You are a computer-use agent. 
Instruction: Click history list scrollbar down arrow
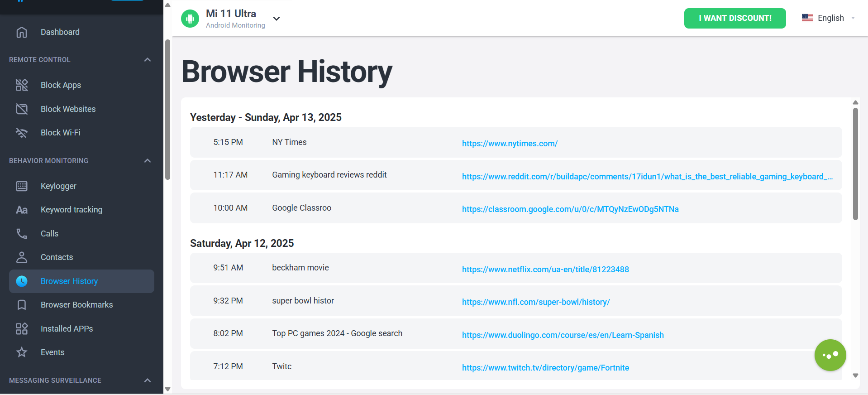pyautogui.click(x=855, y=376)
